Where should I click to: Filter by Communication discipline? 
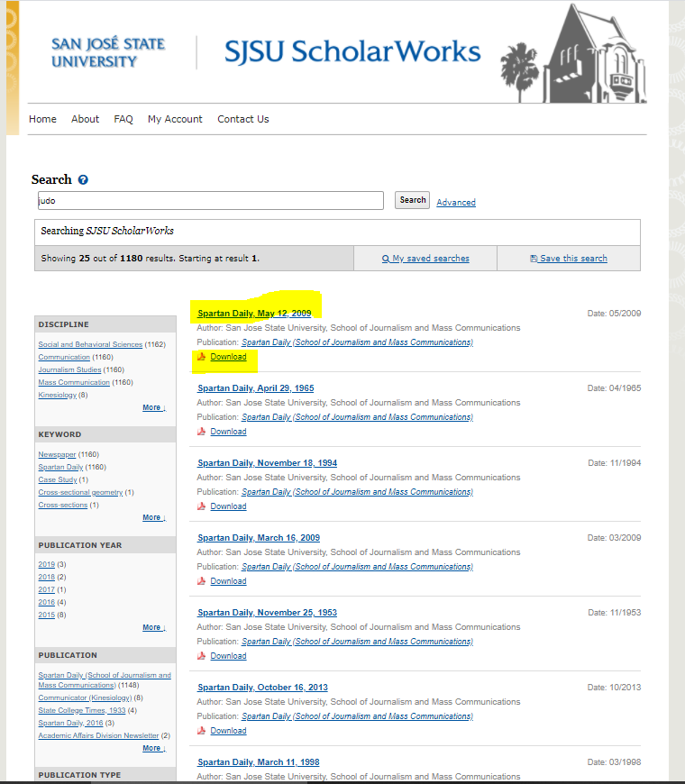(64, 357)
